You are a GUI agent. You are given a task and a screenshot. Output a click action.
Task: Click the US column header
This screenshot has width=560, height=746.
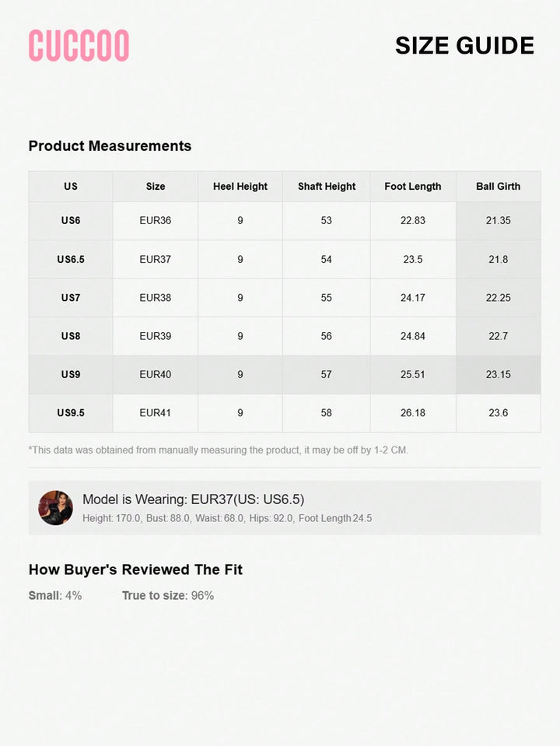point(71,187)
